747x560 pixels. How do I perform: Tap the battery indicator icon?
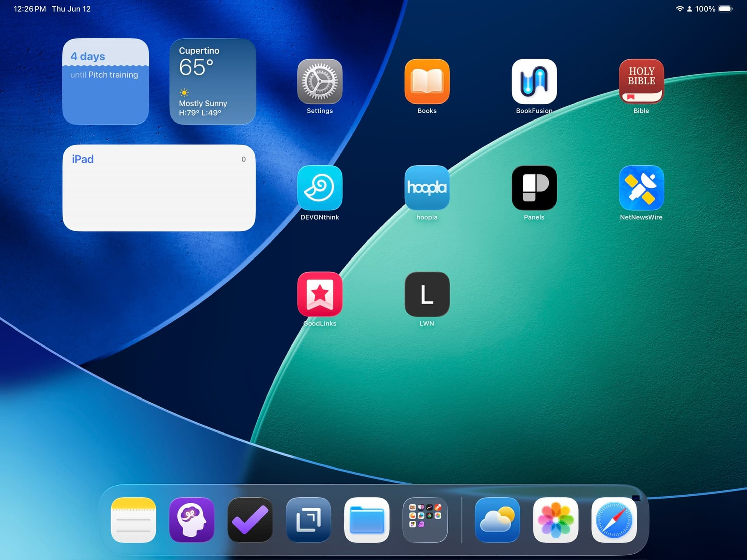[725, 9]
